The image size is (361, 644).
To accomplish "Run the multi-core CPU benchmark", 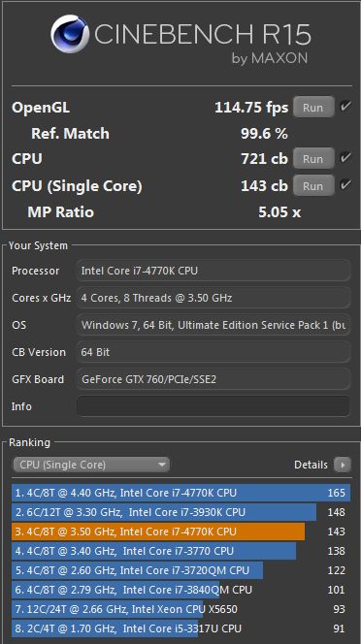I will [x=313, y=158].
